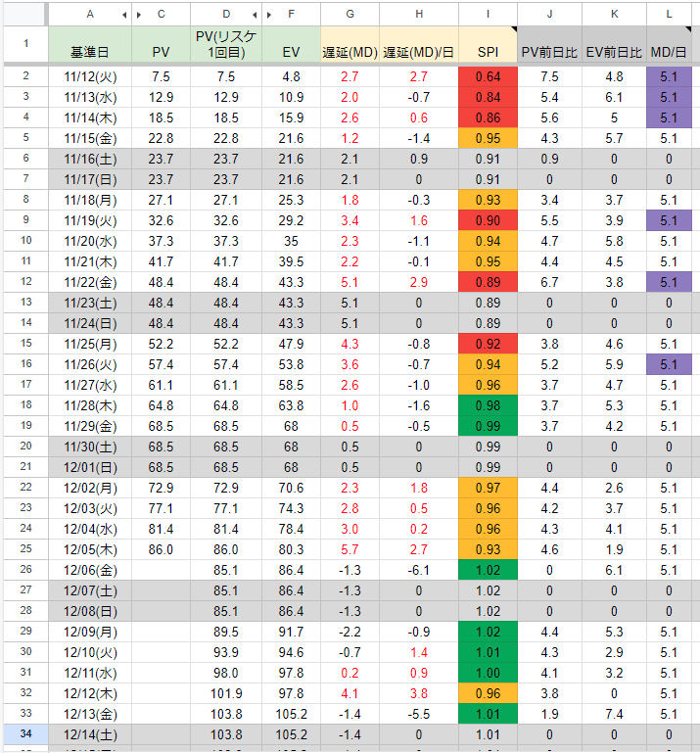
Task: Select delay value 3.4 in 11/19 row
Action: click(350, 221)
